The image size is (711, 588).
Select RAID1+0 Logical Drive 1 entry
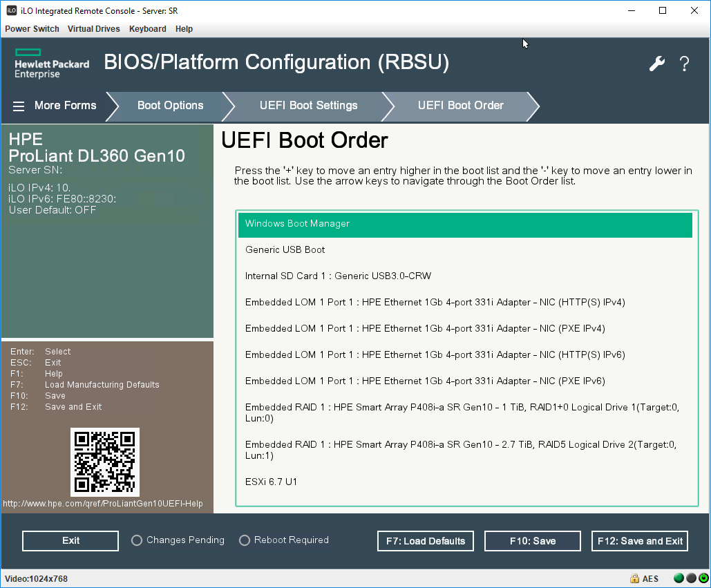(465, 412)
